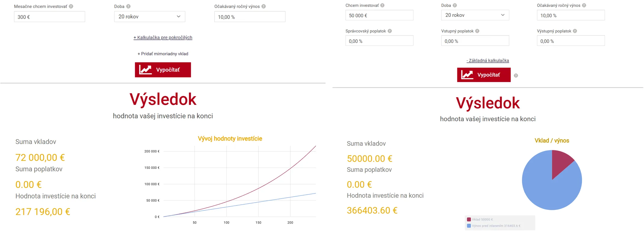This screenshot has width=644, height=231.
Task: Click help icon beside Mesačne chcem investovať
Action: 71,6
